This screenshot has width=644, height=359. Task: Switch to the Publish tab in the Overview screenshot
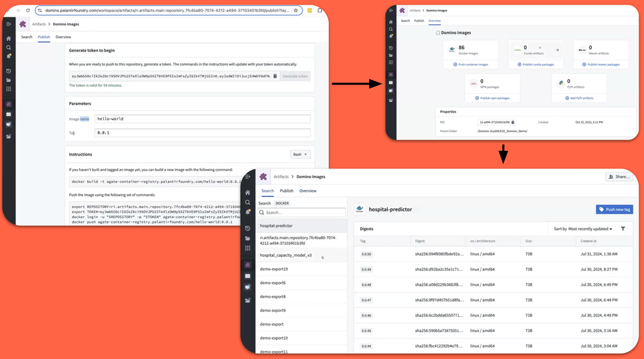coord(419,21)
